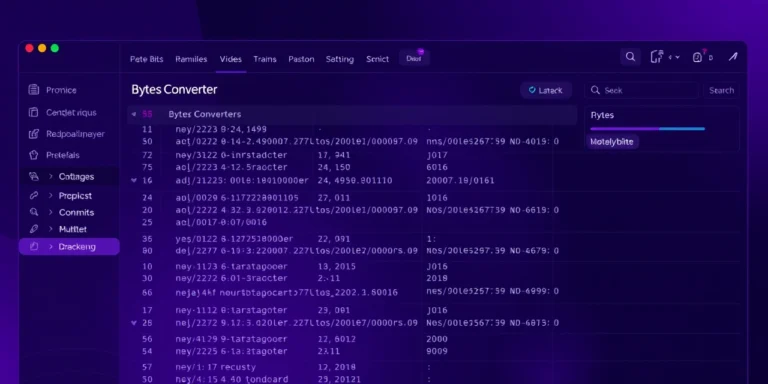Screen dimensions: 768x384
Task: Click the device icon in top bar
Action: click(x=656, y=57)
